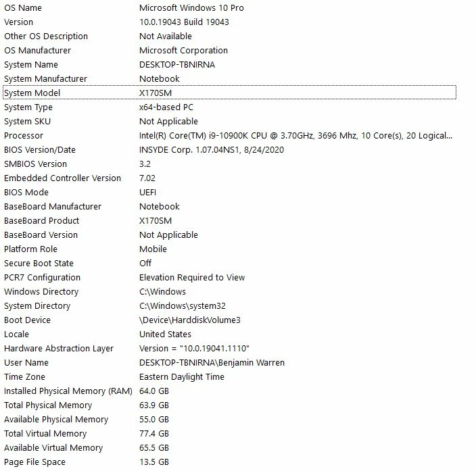The image size is (476, 471).
Task: Click the 'Eastern Daylight Time' value
Action: point(182,377)
